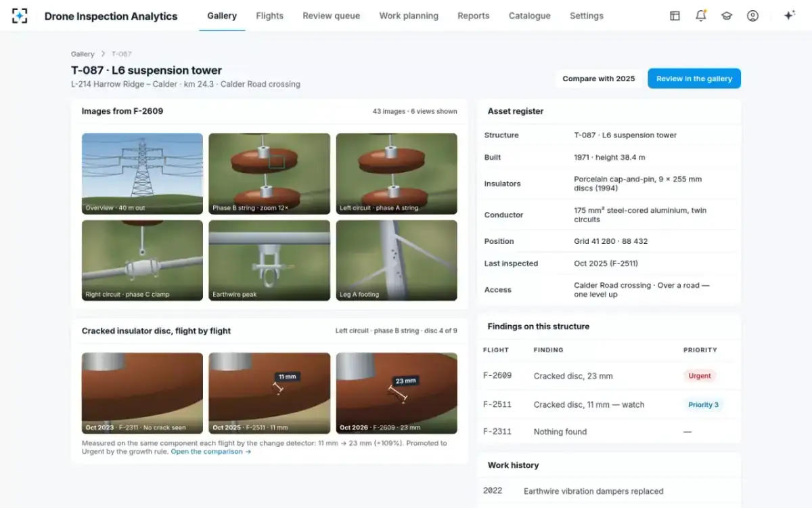Go to the Reports tab

tap(473, 16)
